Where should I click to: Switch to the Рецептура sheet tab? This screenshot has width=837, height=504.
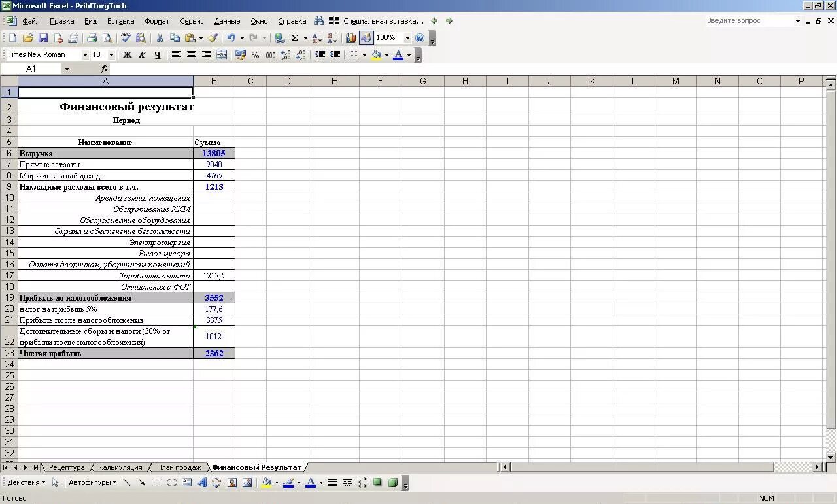click(x=67, y=467)
